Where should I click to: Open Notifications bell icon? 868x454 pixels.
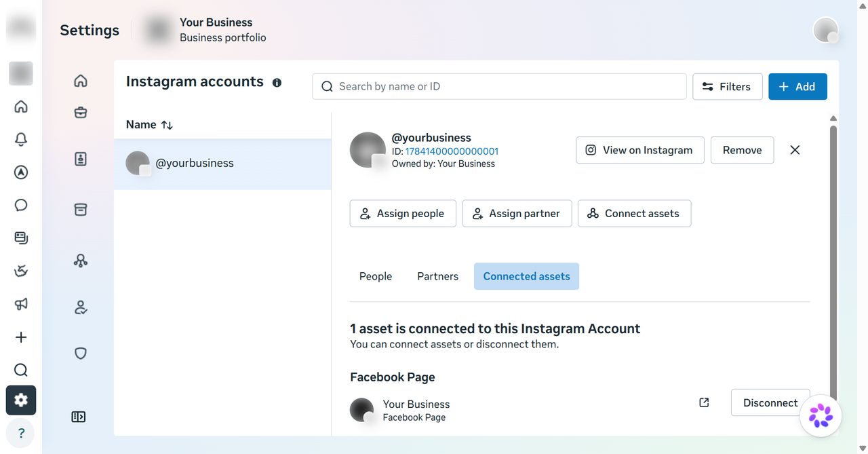pos(21,139)
